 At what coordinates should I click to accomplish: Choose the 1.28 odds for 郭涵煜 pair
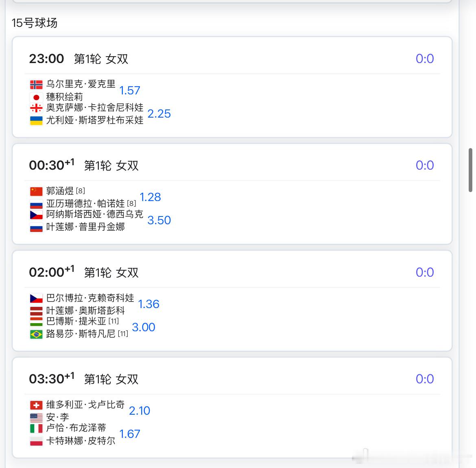click(x=150, y=197)
